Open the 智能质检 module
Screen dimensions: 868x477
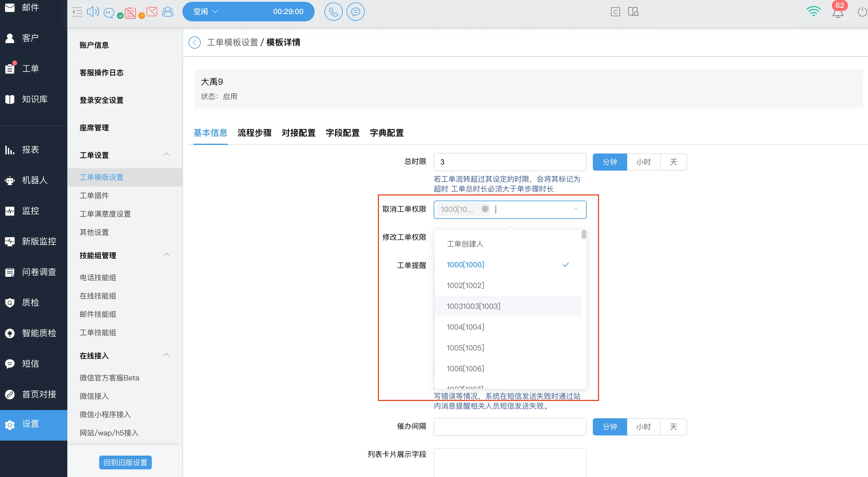33,333
